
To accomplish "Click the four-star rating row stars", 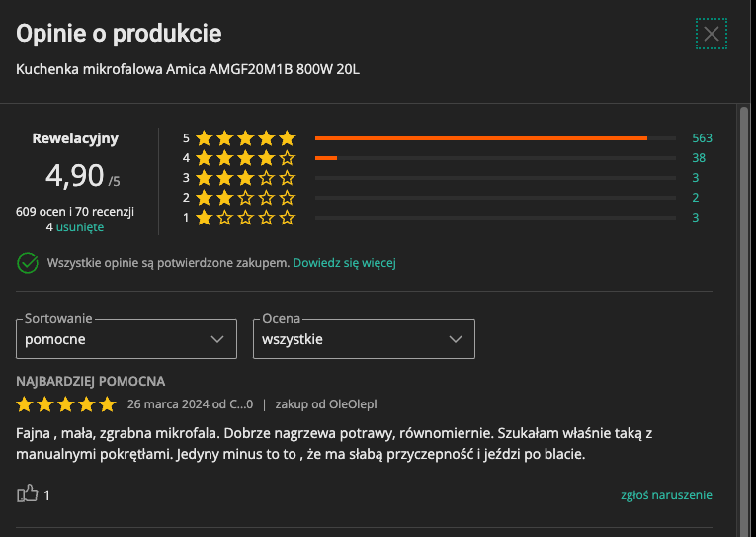I will (245, 158).
